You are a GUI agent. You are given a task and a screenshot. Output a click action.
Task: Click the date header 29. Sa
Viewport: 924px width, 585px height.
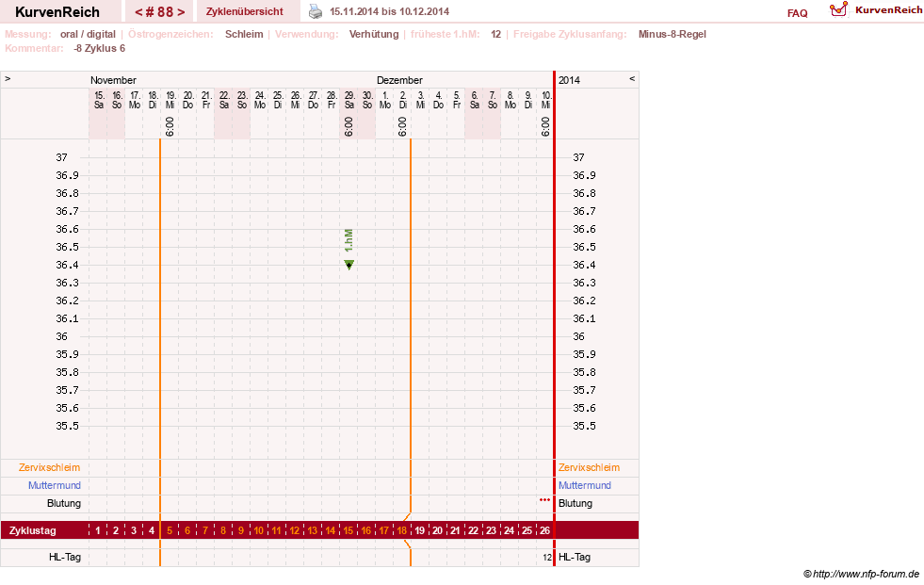coord(349,100)
